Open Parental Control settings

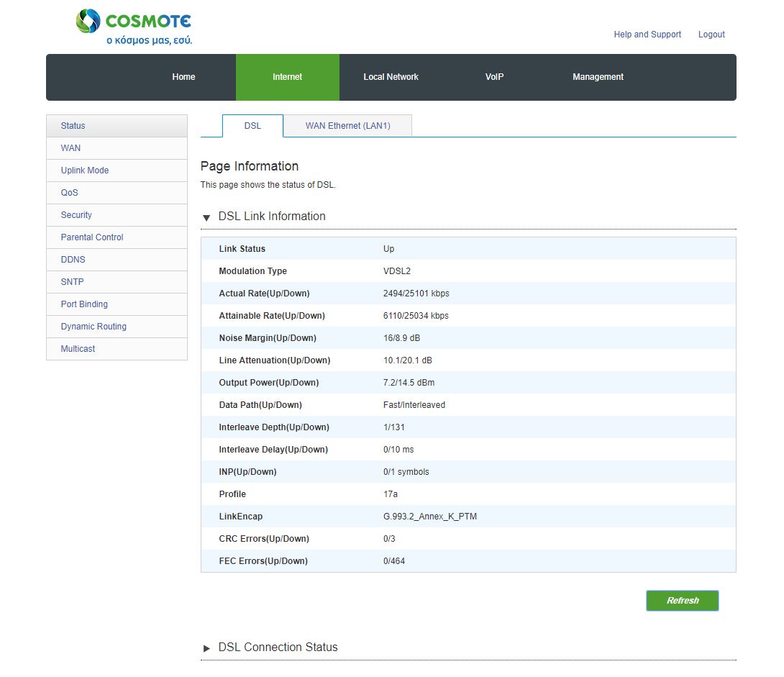pyautogui.click(x=92, y=237)
